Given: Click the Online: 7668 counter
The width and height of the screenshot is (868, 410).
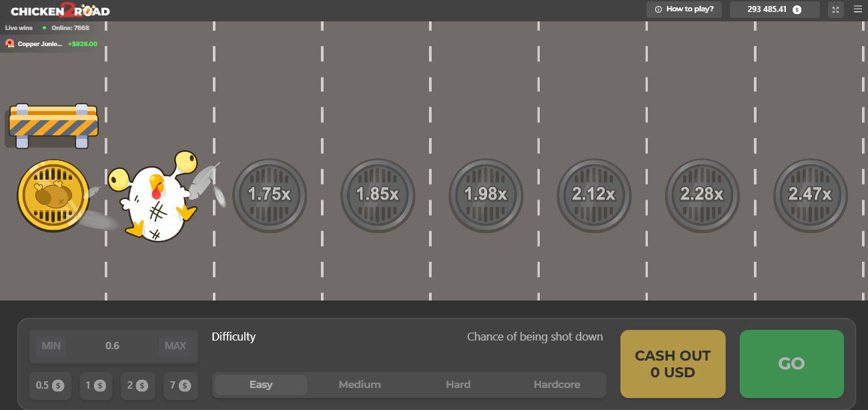Looking at the screenshot, I should point(70,28).
